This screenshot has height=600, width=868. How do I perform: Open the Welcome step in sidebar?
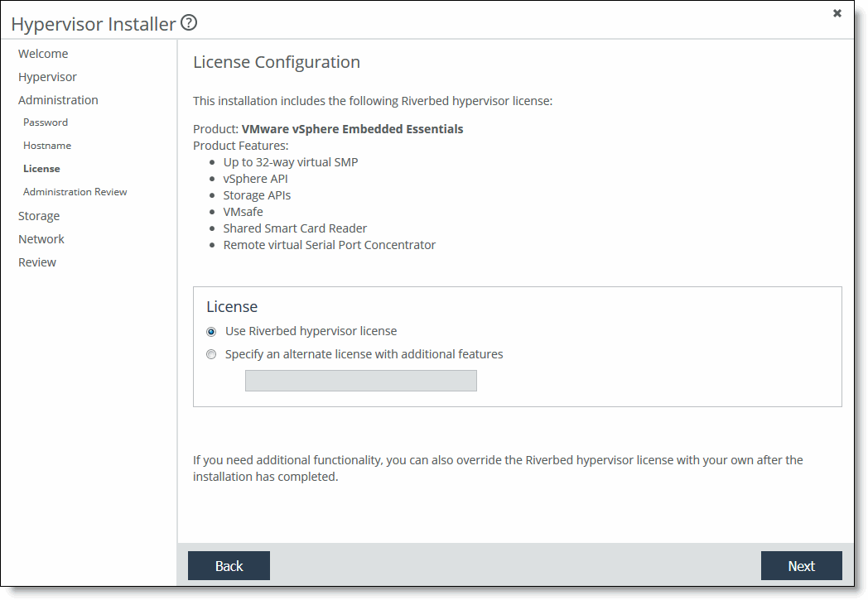[43, 54]
